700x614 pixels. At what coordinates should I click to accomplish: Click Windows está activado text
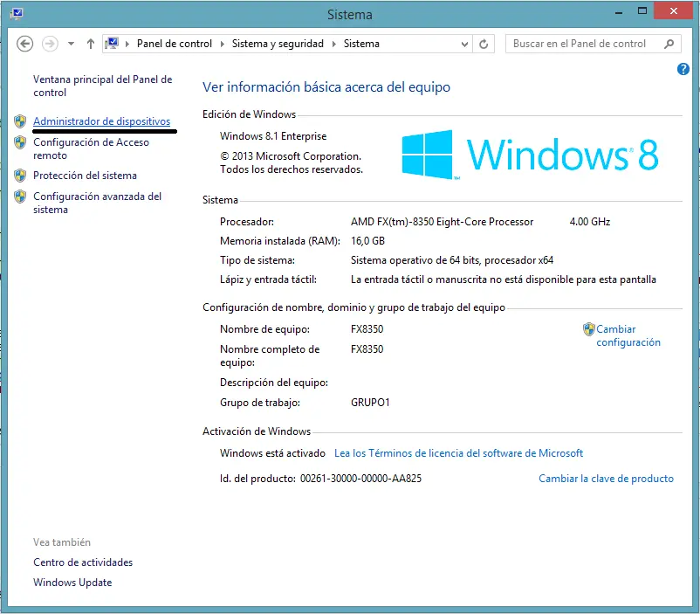(x=272, y=453)
